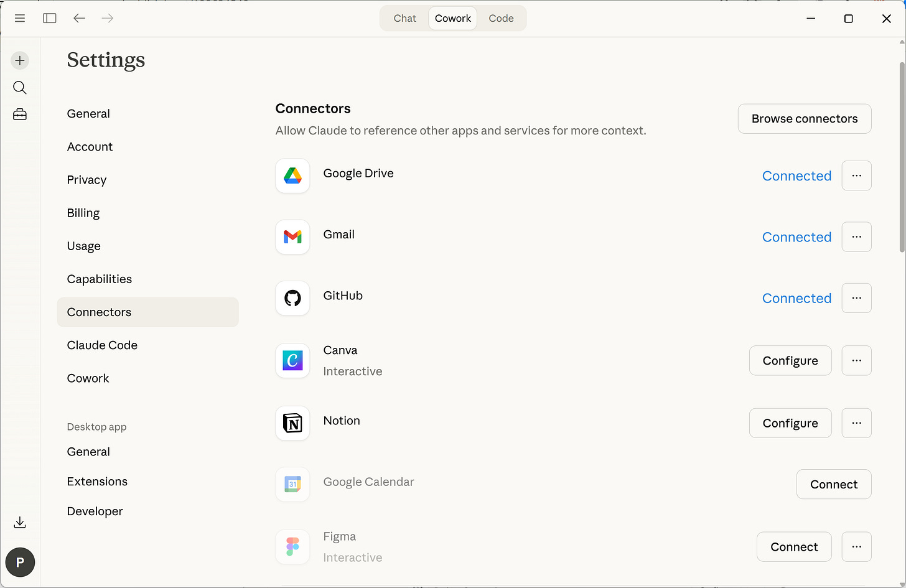Select Privacy in the settings sidebar
906x588 pixels.
[86, 179]
